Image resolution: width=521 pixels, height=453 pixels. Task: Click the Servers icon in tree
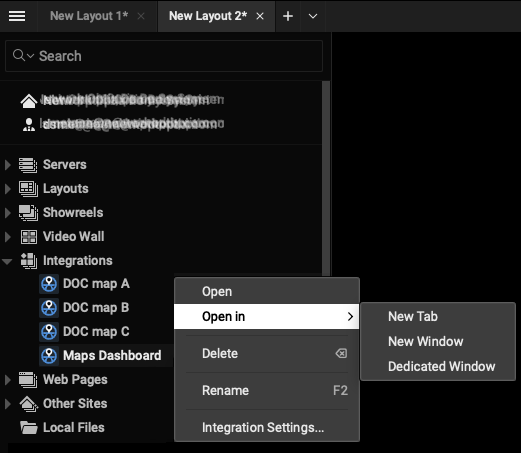click(x=28, y=165)
